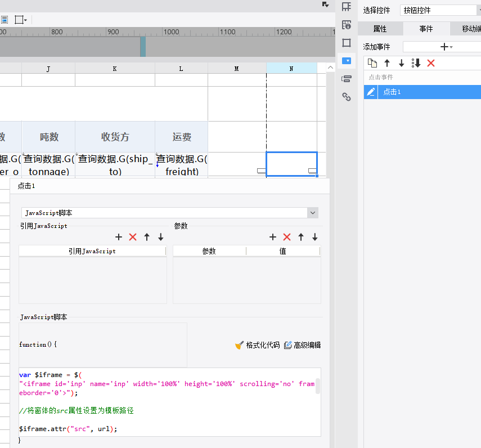Switch to the 属性 tab
This screenshot has width=481, height=448.
click(x=380, y=29)
